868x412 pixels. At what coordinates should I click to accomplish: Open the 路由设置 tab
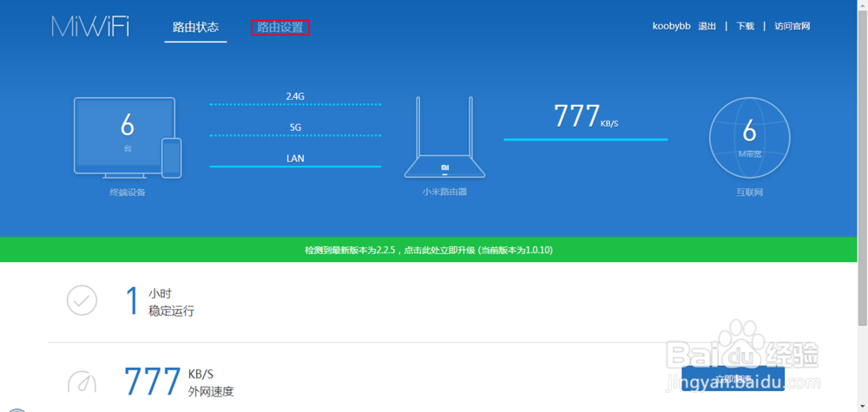click(x=280, y=28)
